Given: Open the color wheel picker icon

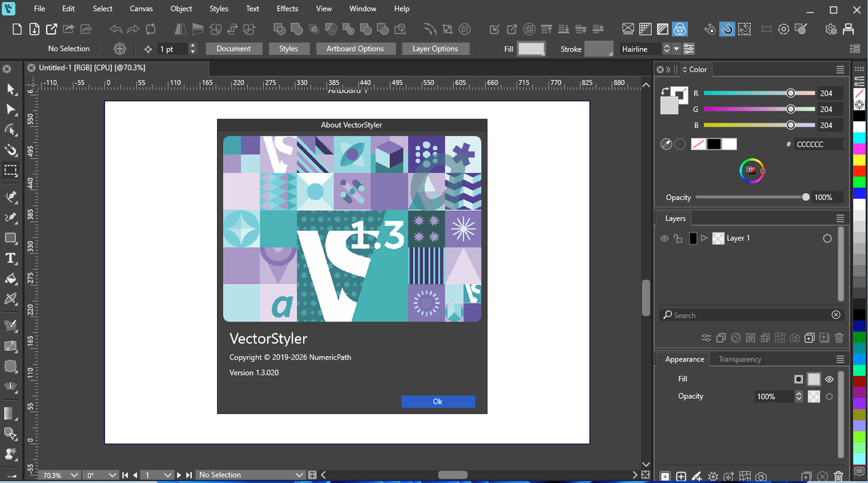Looking at the screenshot, I should tap(751, 170).
